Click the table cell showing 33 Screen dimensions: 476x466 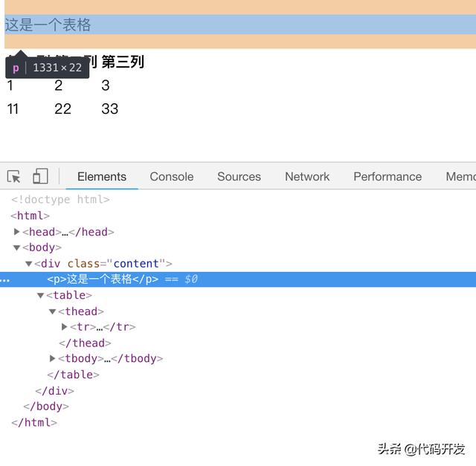[x=110, y=109]
